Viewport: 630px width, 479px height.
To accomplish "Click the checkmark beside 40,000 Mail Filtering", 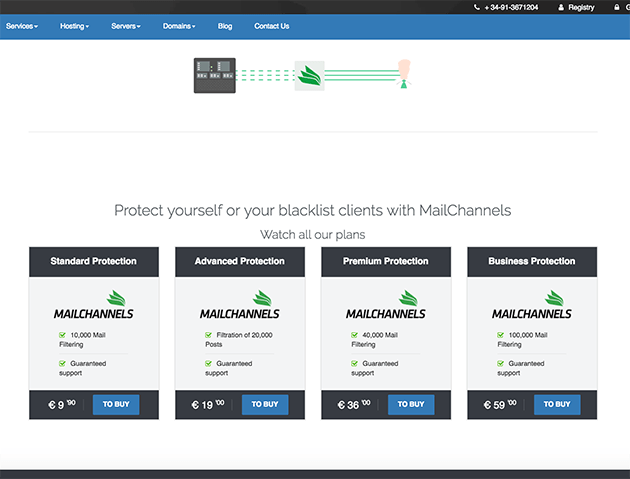I will point(354,335).
